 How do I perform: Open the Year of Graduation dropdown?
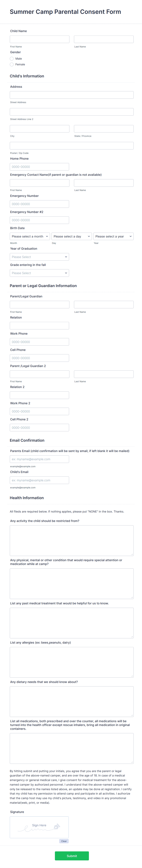click(39, 257)
